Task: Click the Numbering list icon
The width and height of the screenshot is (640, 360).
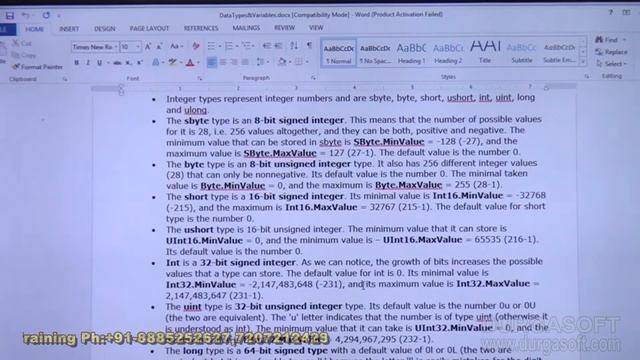Action: click(229, 46)
